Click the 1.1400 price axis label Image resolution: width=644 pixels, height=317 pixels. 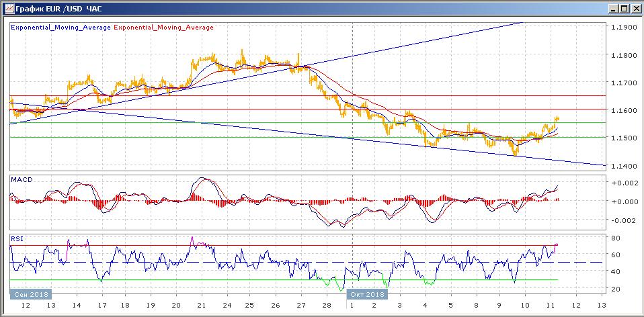pyautogui.click(x=622, y=165)
